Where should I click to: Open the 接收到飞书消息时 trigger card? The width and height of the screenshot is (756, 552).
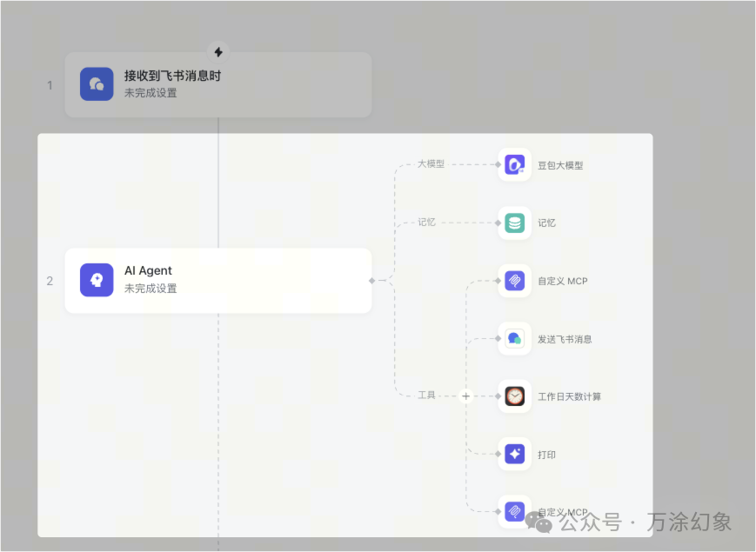coord(217,83)
